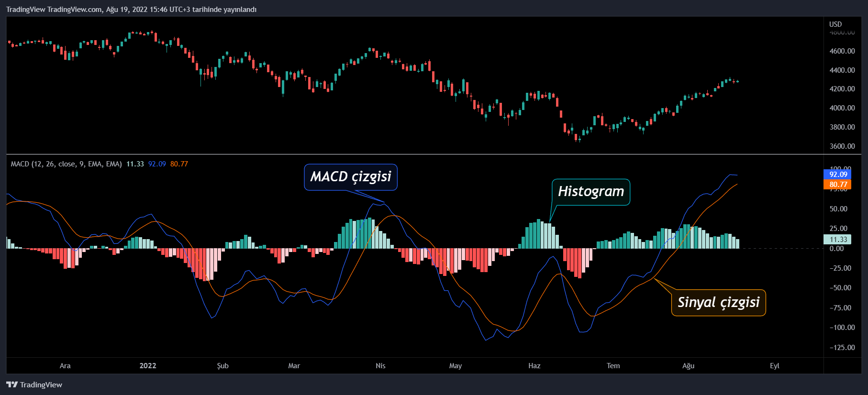Select the blue 92.09 label on the MACD scale

point(837,175)
